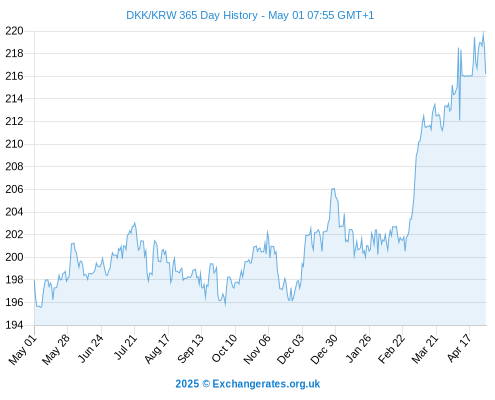Select the Mar 21 date label
This screenshot has height=400, width=495.
[425, 348]
